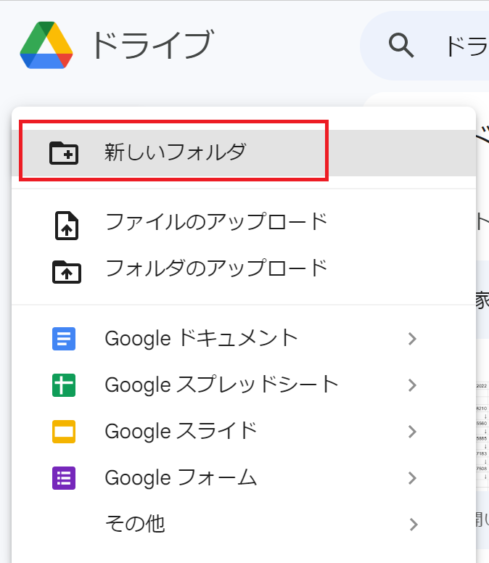Screen dimensions: 489x563
Task: Click the yellow Google Slides icon
Action: point(64,432)
